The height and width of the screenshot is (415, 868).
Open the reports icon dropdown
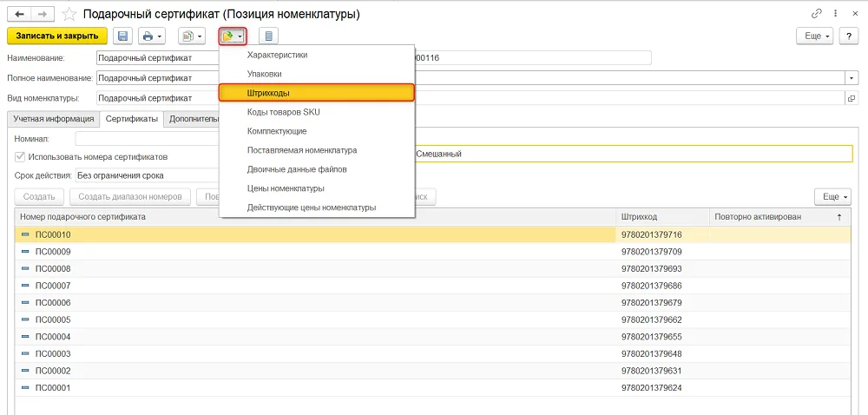(x=192, y=36)
